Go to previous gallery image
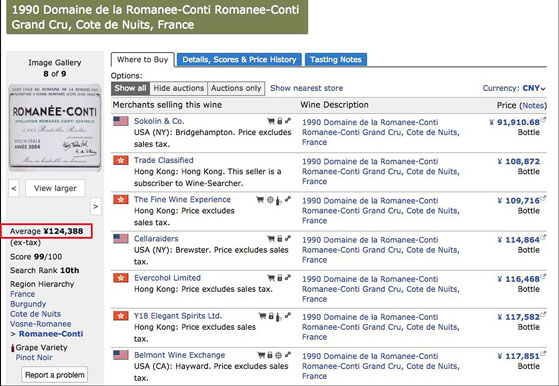Screen dimensions: 559x386 pyautogui.click(x=14, y=188)
